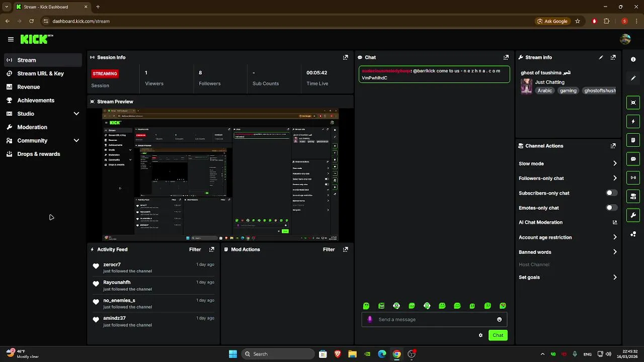Image resolution: width=644 pixels, height=362 pixels.
Task: Click the pencil edit-layout icon in right rail
Action: 633,78
